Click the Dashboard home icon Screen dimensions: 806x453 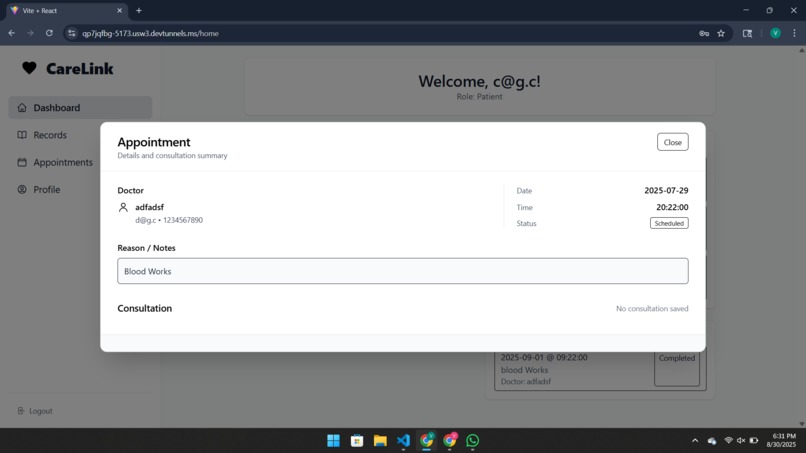point(22,107)
